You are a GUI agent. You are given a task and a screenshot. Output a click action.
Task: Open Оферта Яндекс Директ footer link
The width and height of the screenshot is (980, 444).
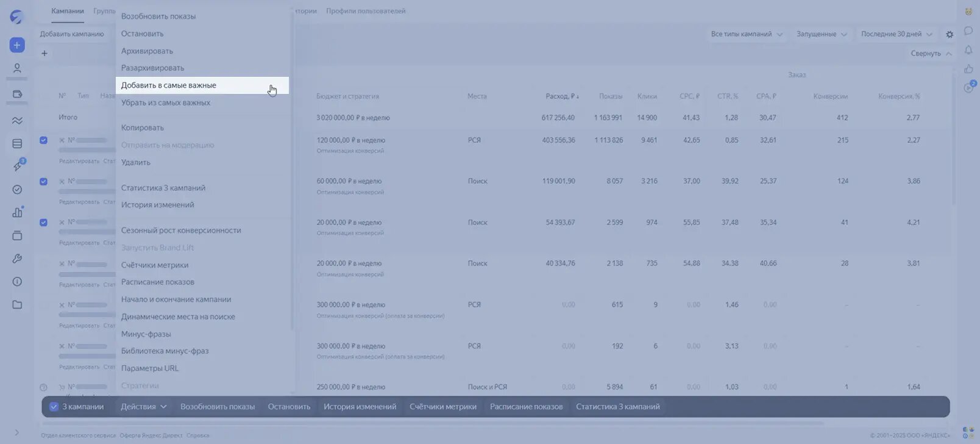(152, 435)
